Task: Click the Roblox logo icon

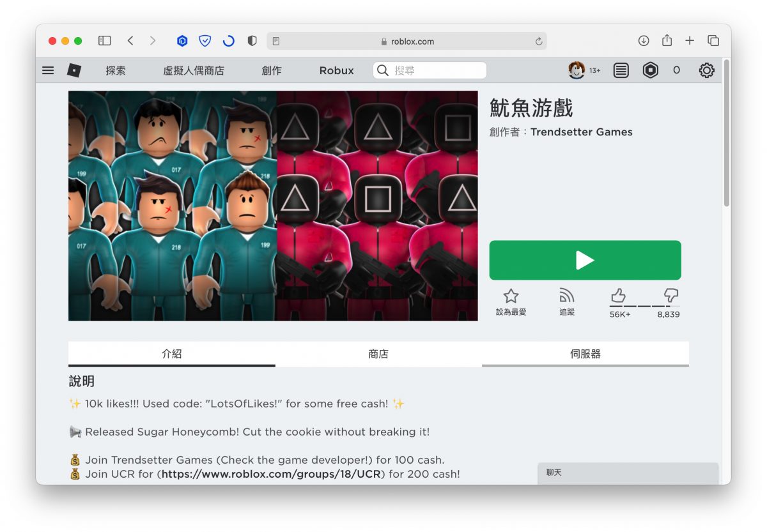Action: tap(74, 70)
